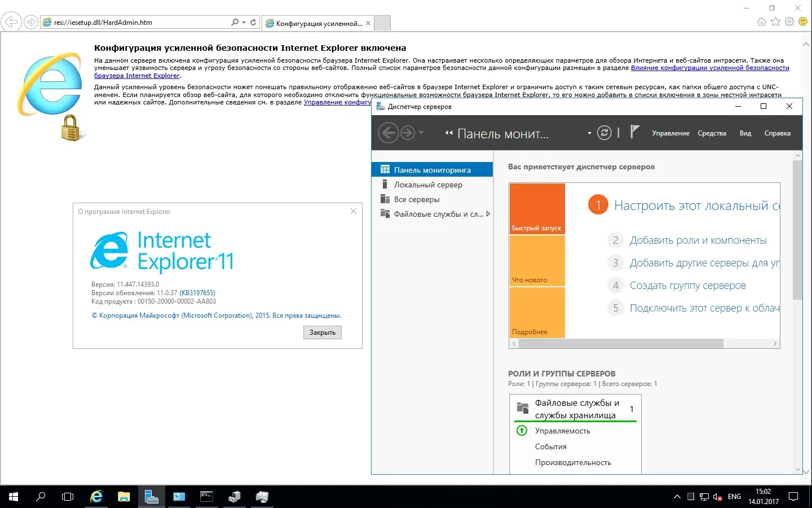Open the Action Center notification icon
Viewport: 812px width, 508px height.
tap(793, 497)
